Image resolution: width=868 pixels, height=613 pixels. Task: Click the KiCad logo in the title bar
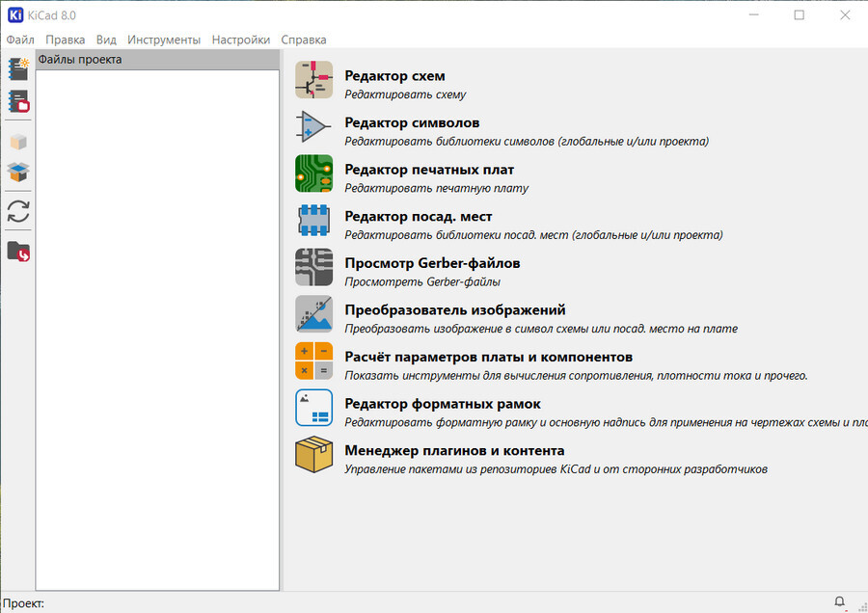(15, 14)
